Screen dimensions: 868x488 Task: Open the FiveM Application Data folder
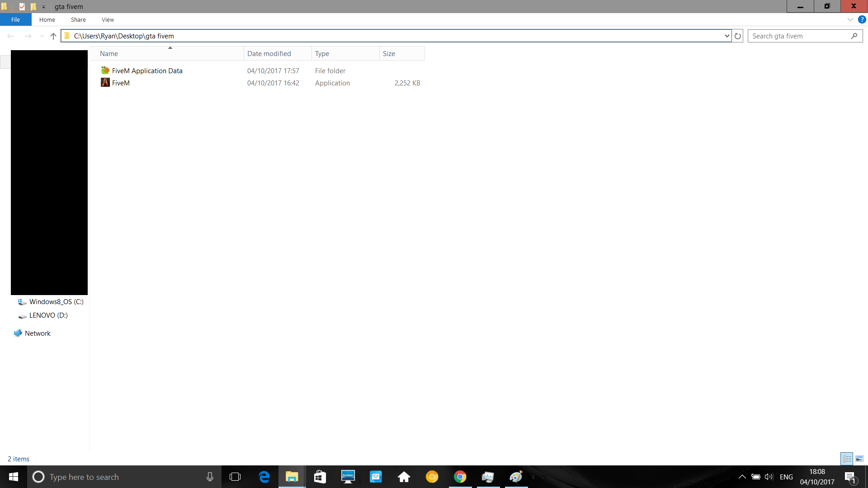click(147, 71)
